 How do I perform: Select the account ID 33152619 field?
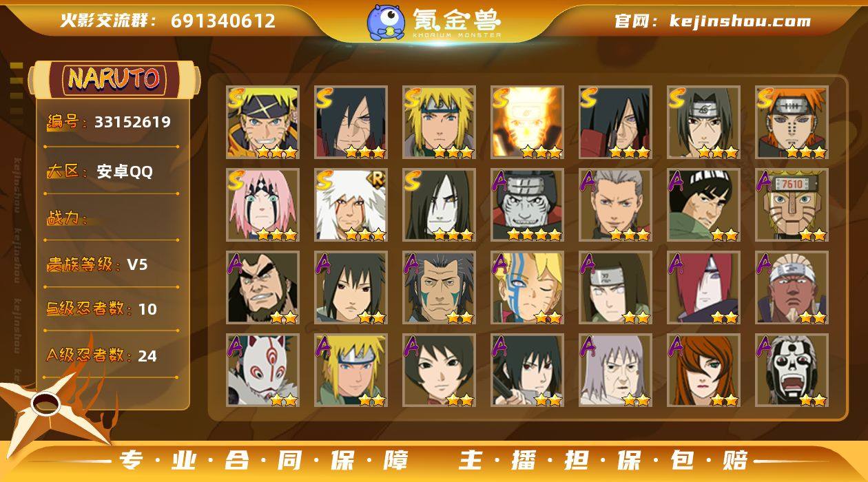click(110, 123)
